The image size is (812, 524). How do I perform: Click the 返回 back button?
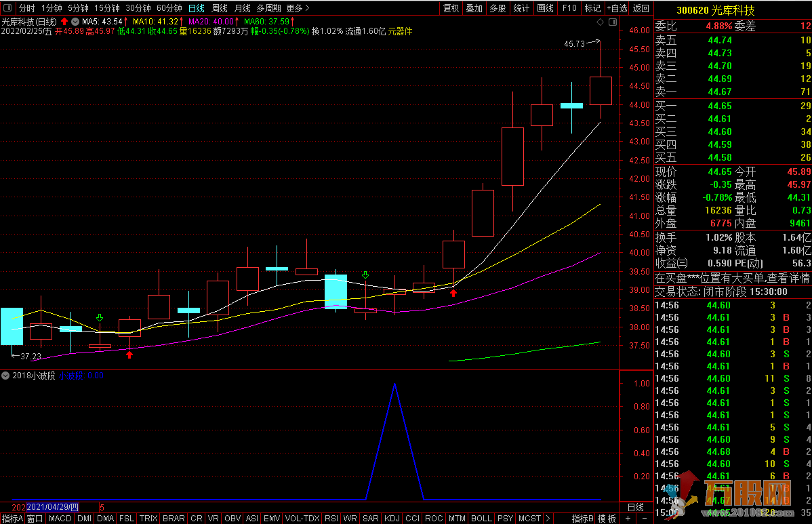click(641, 7)
